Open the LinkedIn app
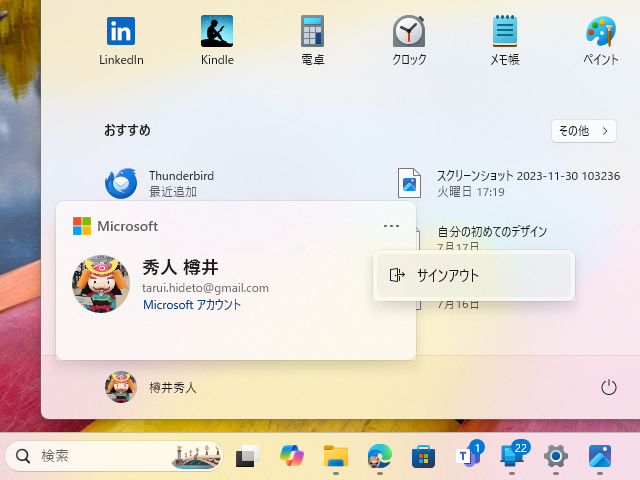Viewport: 640px width, 480px height. pyautogui.click(x=121, y=41)
